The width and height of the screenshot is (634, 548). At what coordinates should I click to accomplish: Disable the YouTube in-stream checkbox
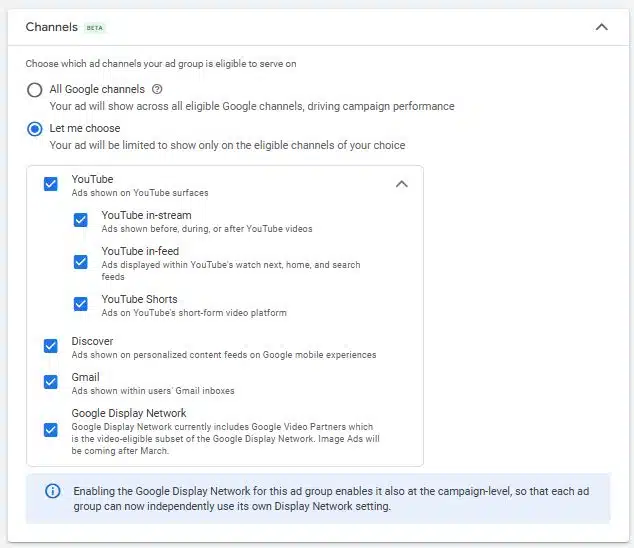81,221
